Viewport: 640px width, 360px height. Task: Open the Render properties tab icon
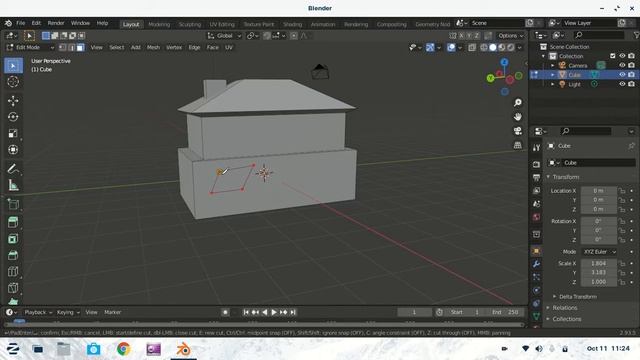[x=536, y=164]
